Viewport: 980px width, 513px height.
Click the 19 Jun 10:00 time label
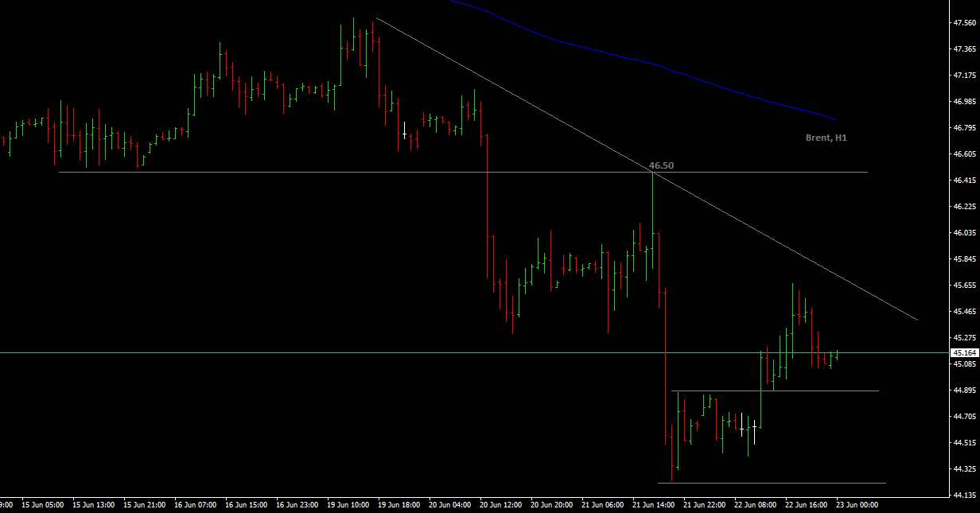(348, 504)
